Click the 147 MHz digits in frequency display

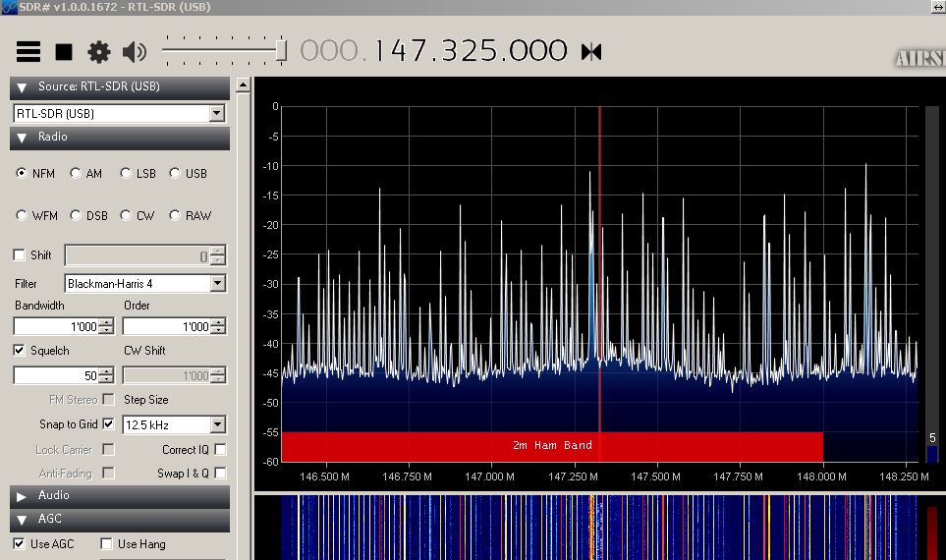coord(401,51)
